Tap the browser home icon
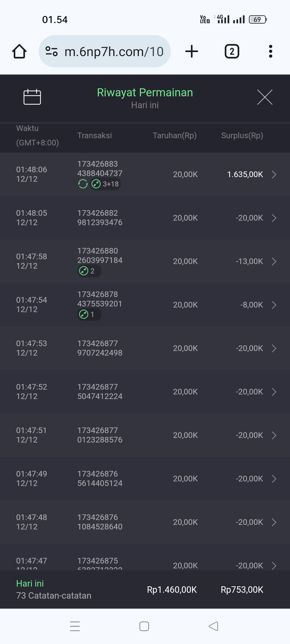Viewport: 290px width, 644px height. 19,51
